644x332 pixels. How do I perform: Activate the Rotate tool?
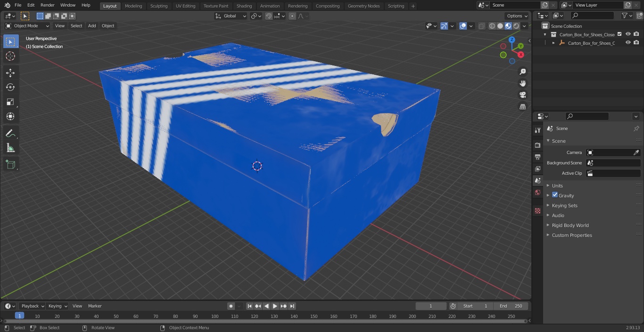pyautogui.click(x=10, y=87)
